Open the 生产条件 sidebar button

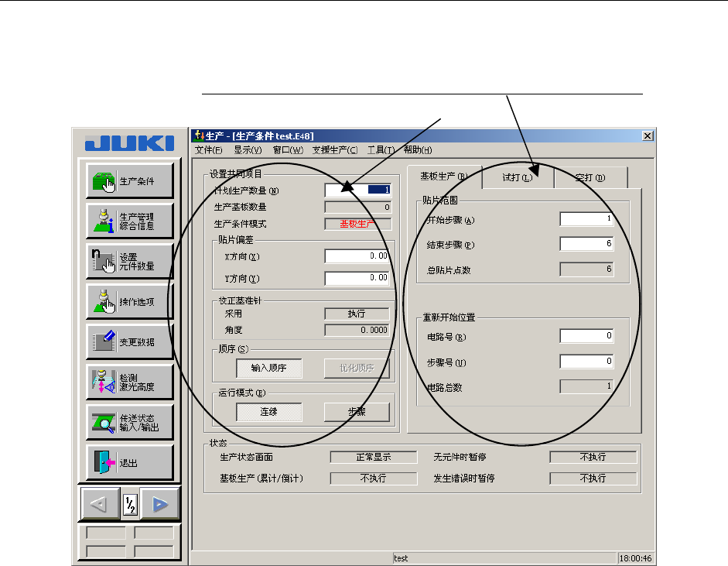(129, 180)
